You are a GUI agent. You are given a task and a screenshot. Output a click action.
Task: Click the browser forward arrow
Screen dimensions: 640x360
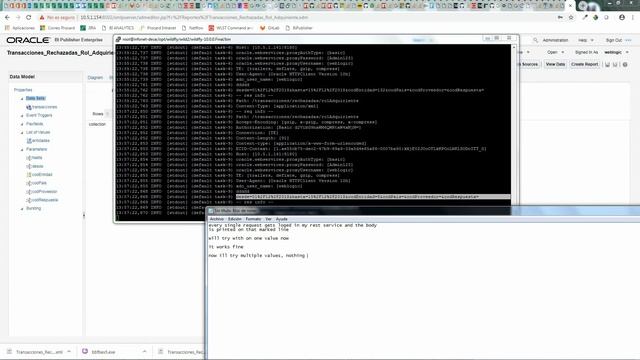click(x=18, y=18)
